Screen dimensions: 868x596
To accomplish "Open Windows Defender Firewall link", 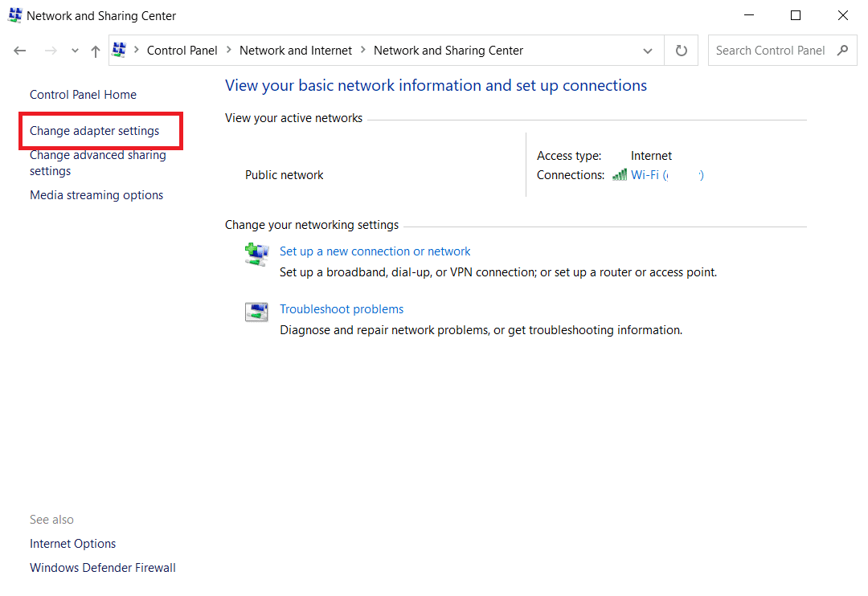I will pyautogui.click(x=103, y=568).
